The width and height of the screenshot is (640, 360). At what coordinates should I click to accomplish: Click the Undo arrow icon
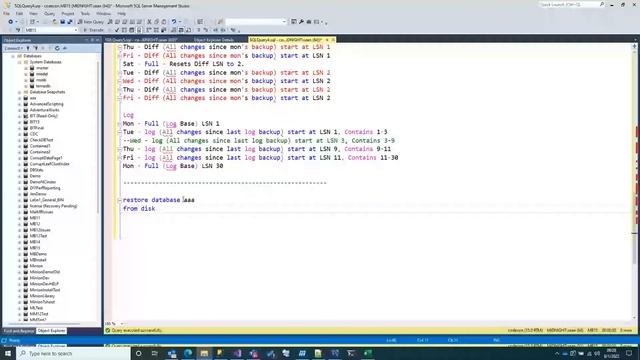tap(174, 22)
